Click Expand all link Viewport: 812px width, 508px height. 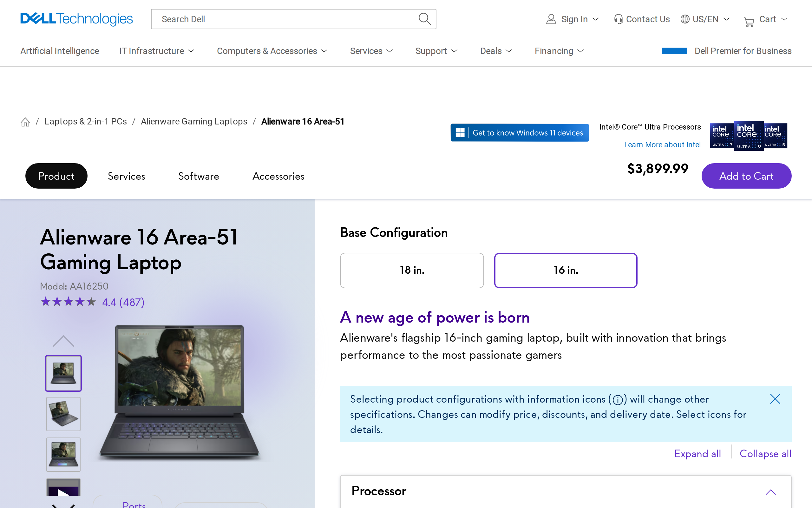[697, 454]
